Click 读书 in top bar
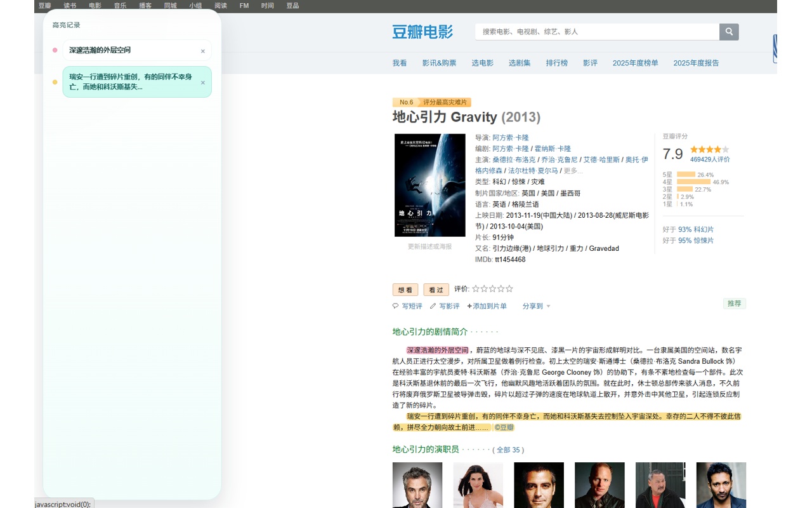Image resolution: width=812 pixels, height=508 pixels. [70, 6]
